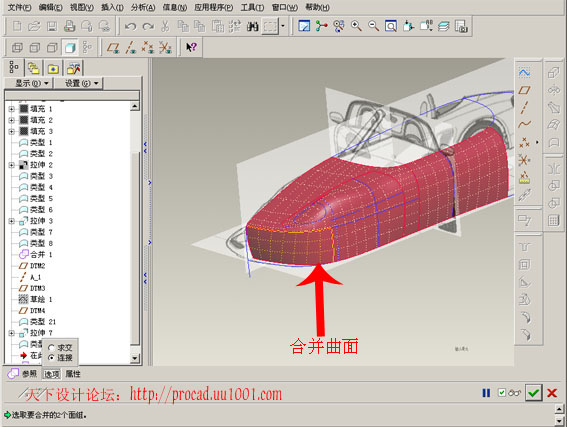Open the 显示 dropdown in model tree

pos(31,83)
